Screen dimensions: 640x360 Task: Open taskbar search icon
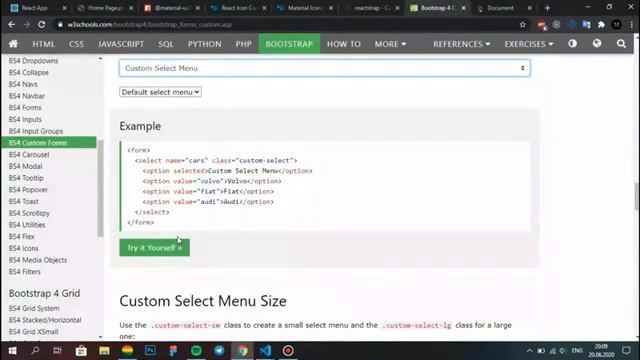point(35,351)
